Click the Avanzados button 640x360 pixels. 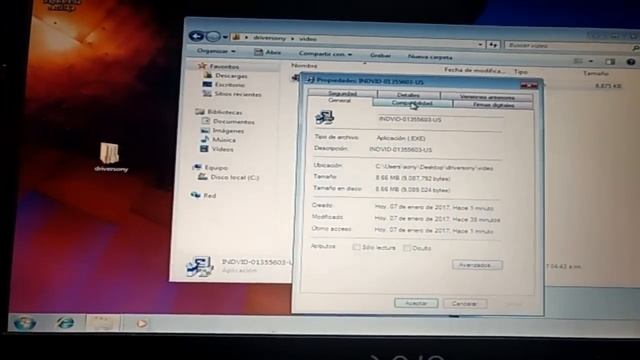tap(477, 265)
